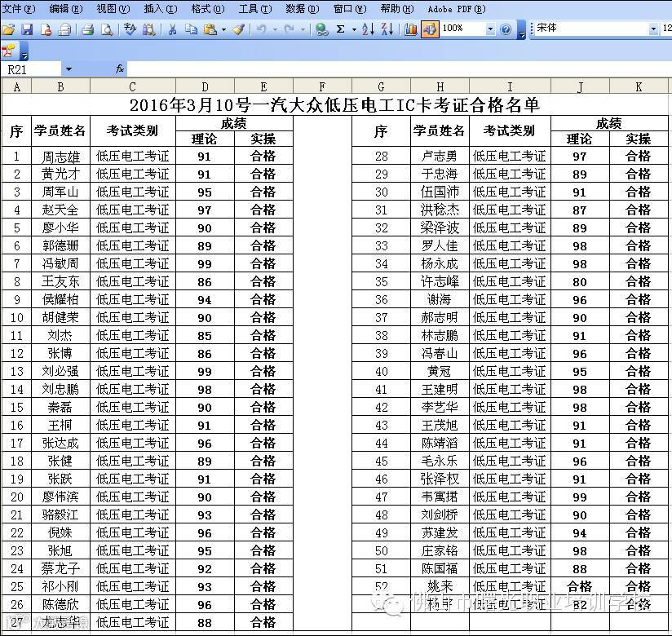Toggle the Drawing toolbar icon

pos(430,29)
